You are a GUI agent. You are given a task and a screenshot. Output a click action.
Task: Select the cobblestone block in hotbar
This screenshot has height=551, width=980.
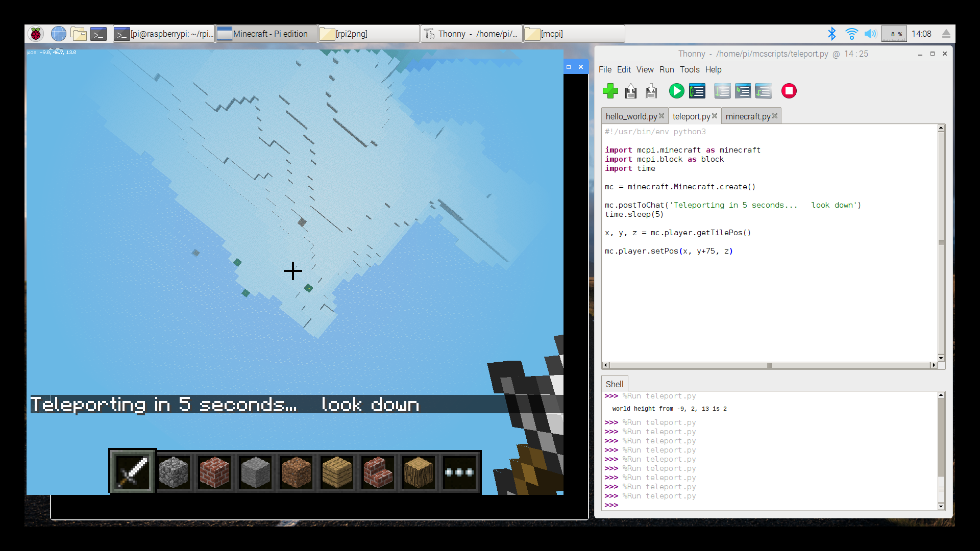click(x=174, y=472)
